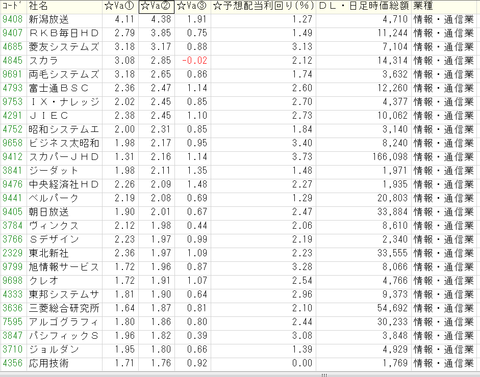480x377 pixels.
Task: Select 三菱総合研究所 name cell
Action: click(x=64, y=308)
